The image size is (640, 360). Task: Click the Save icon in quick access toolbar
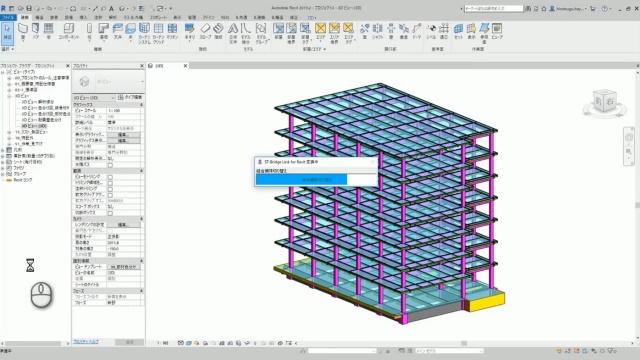click(29, 8)
